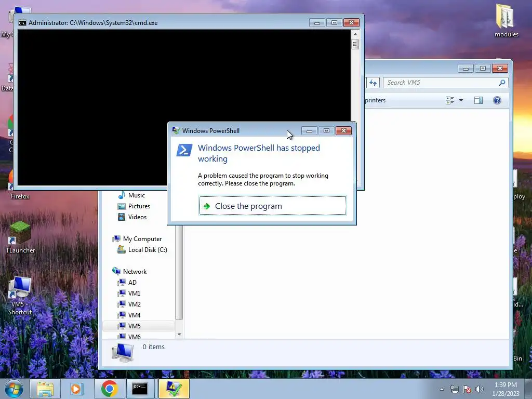Select VM6 under Network

point(134,336)
